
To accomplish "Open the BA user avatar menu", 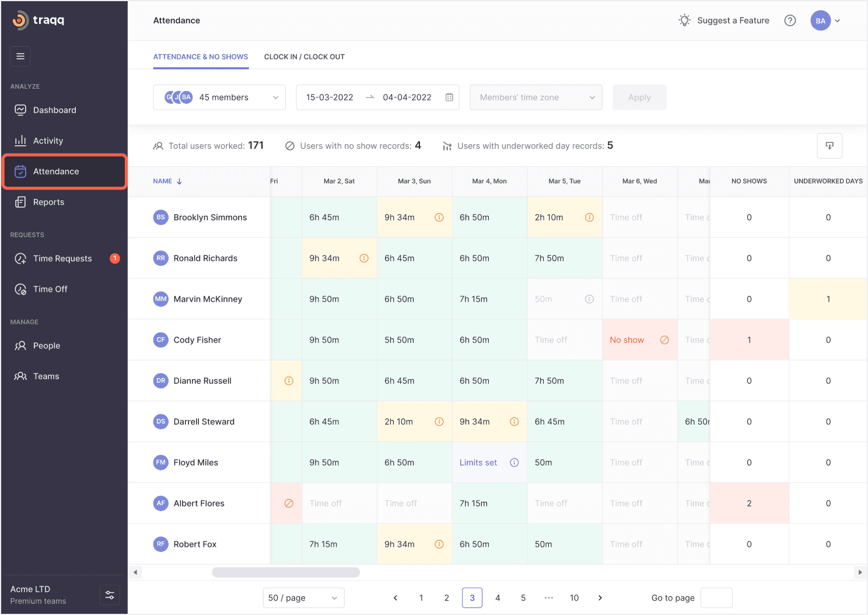I will click(820, 20).
